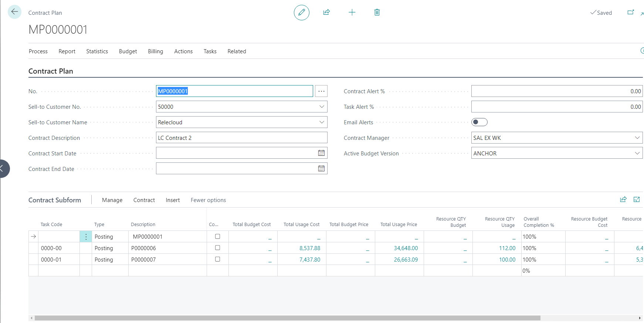The height and width of the screenshot is (323, 644).
Task: Expand the collapsed side pane chevron
Action: point(3,169)
